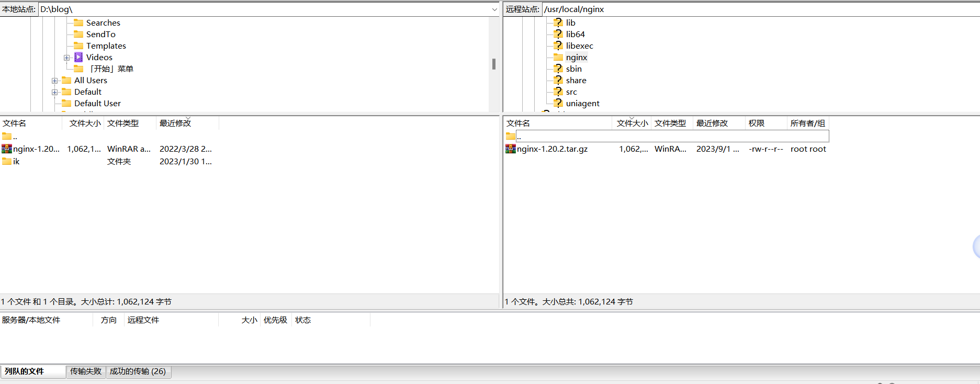This screenshot has width=980, height=384.
Task: Click 状态 queue column header
Action: (331, 320)
